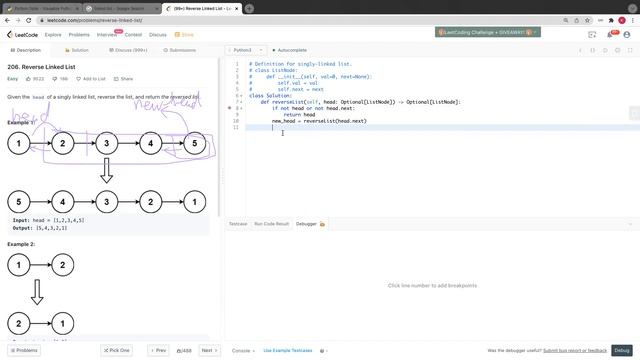This screenshot has width=640, height=360.
Task: Click the reset code to default icon
Action: 605,50
